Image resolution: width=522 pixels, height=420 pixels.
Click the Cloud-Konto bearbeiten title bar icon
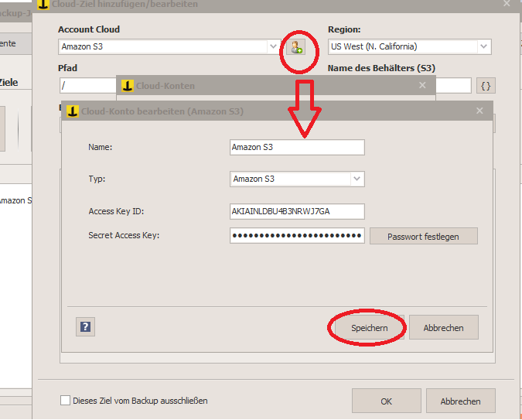click(x=72, y=111)
